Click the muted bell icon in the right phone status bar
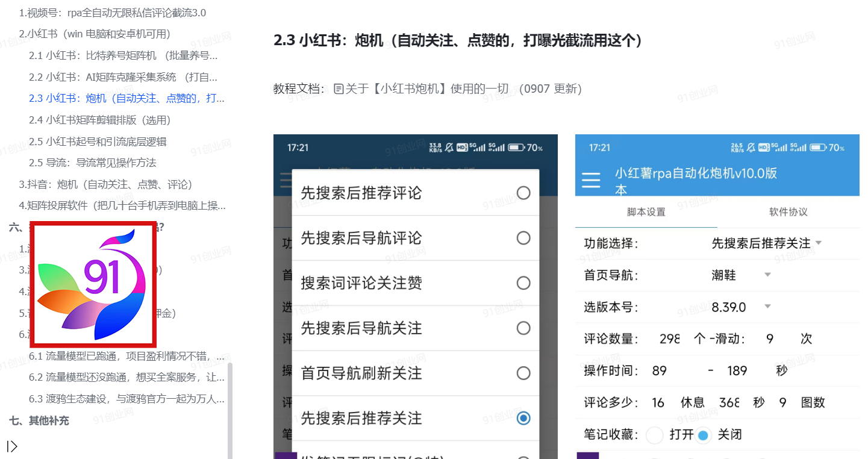Screen dimensions: 868x459 (751, 148)
